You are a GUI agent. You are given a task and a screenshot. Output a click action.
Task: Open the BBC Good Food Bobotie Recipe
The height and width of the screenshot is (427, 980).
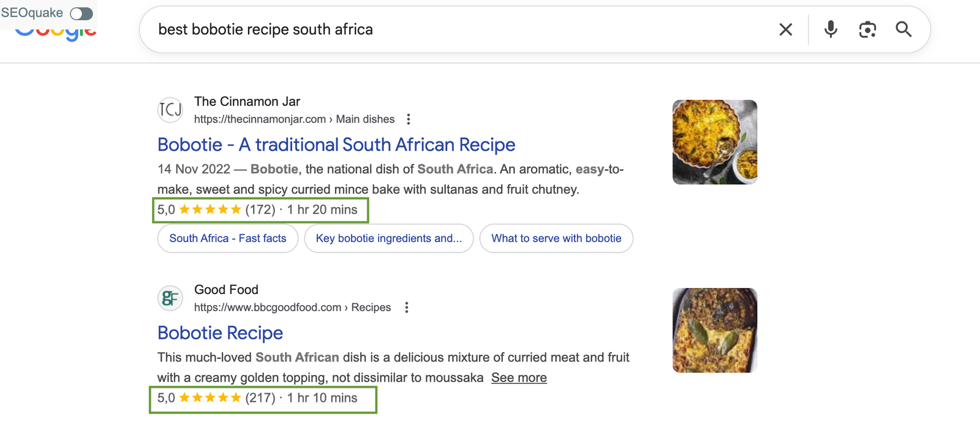click(x=220, y=333)
